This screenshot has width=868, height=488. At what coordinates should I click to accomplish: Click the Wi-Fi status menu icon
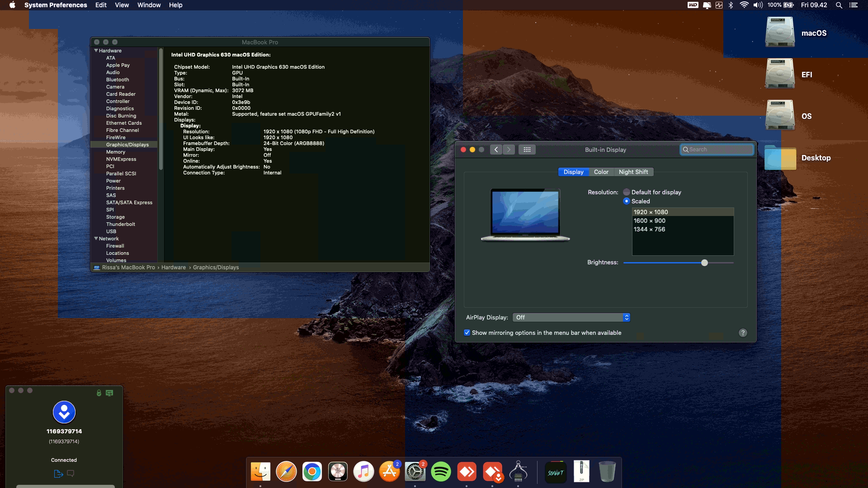pos(744,5)
